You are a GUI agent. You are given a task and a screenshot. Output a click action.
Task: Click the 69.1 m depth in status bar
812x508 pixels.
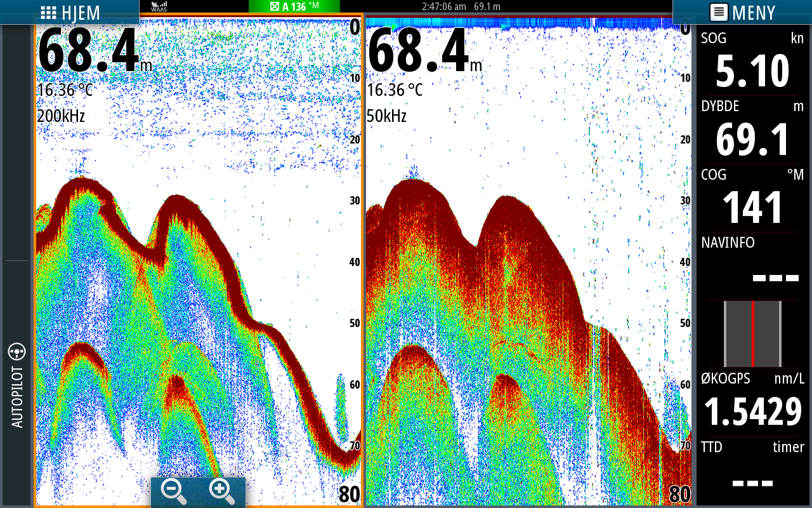click(487, 6)
